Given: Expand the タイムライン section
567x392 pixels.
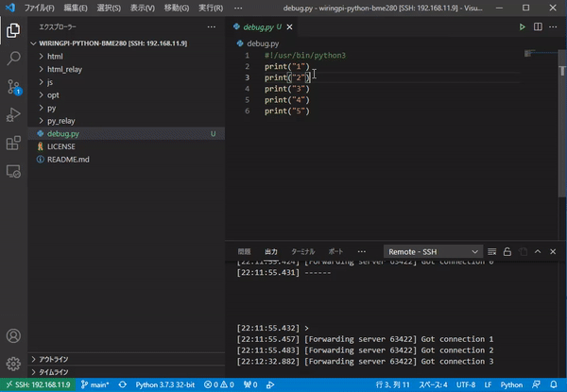Looking at the screenshot, I should tap(126, 372).
